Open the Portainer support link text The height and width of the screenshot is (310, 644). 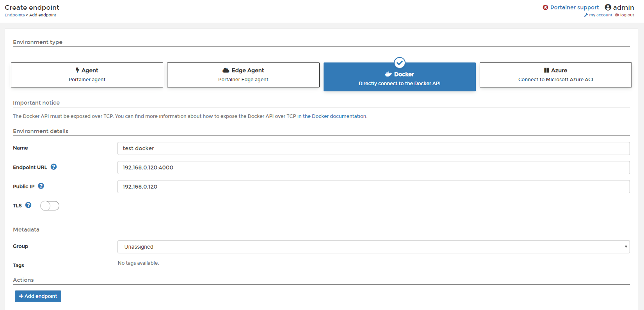pyautogui.click(x=575, y=7)
